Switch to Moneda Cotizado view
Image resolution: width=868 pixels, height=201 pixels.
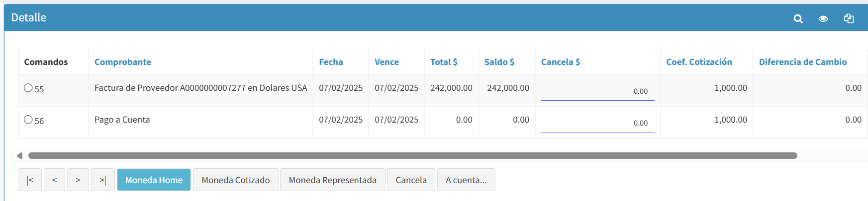[236, 180]
